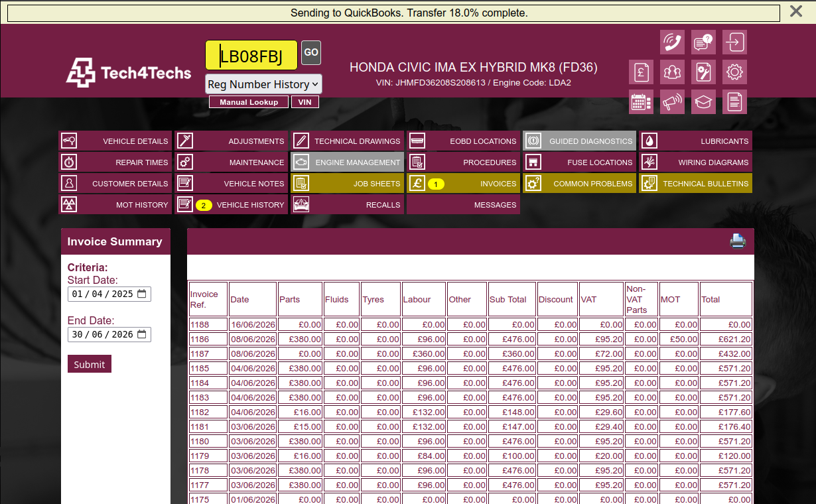Click Manual Lookup button
Viewport: 816px width, 504px height.
[x=249, y=102]
